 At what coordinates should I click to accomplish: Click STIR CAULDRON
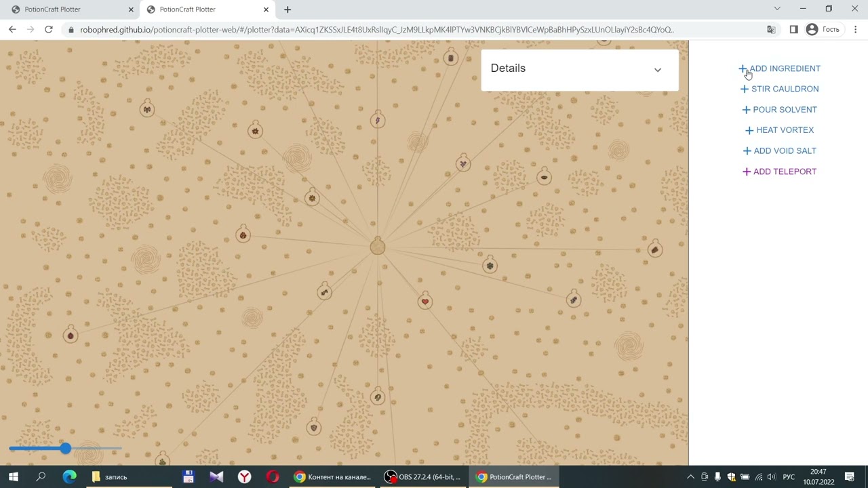pos(780,89)
